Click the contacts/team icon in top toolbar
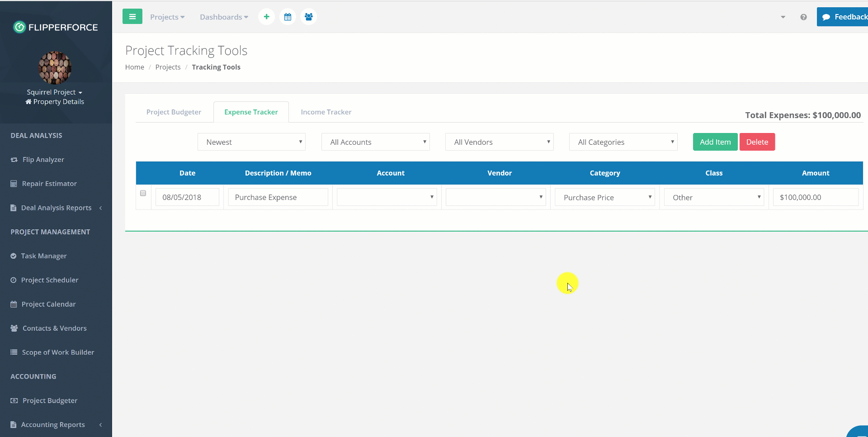The width and height of the screenshot is (868, 437). tap(308, 16)
